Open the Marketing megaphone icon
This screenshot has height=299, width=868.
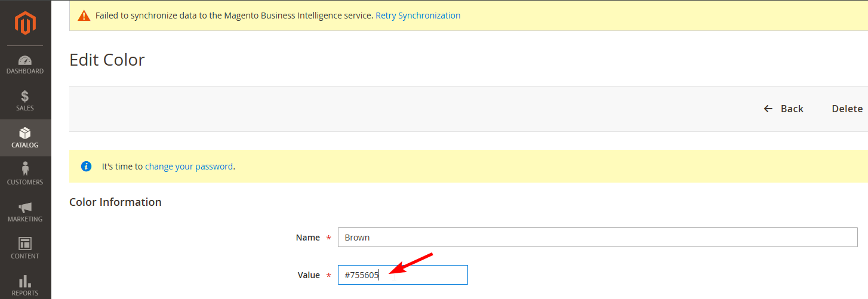(25, 207)
